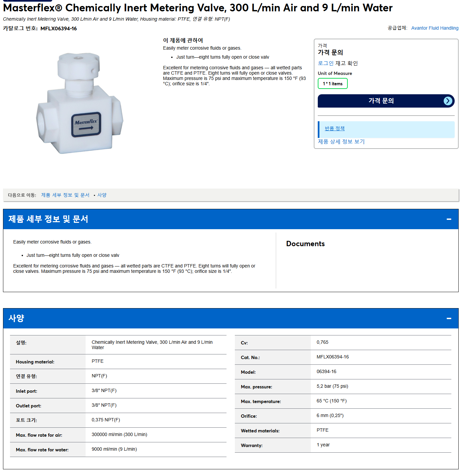The image size is (461, 476).
Task: Collapse the 사양 specifications section
Action: 449,318
